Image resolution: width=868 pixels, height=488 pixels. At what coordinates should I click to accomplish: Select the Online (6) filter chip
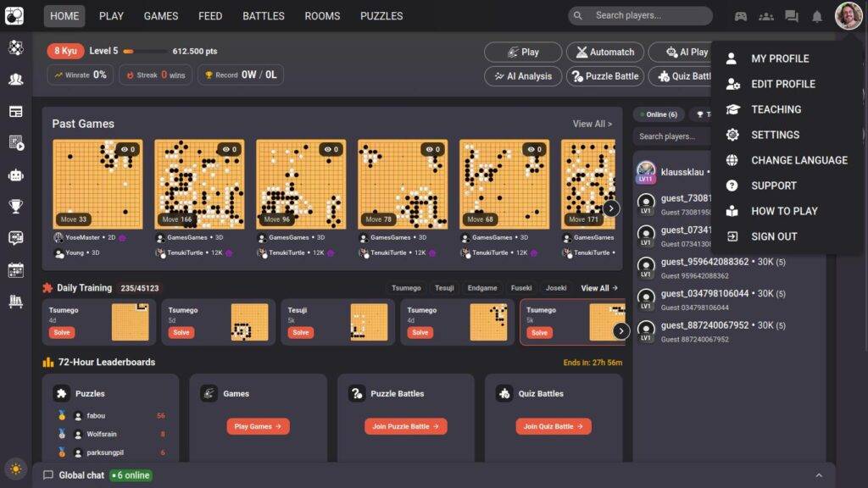(658, 114)
